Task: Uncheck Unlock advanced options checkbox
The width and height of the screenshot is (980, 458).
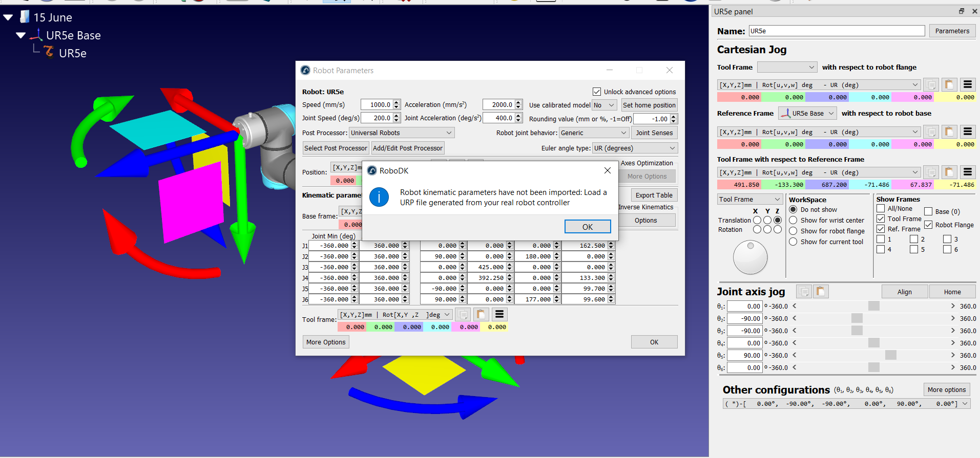Action: (597, 92)
